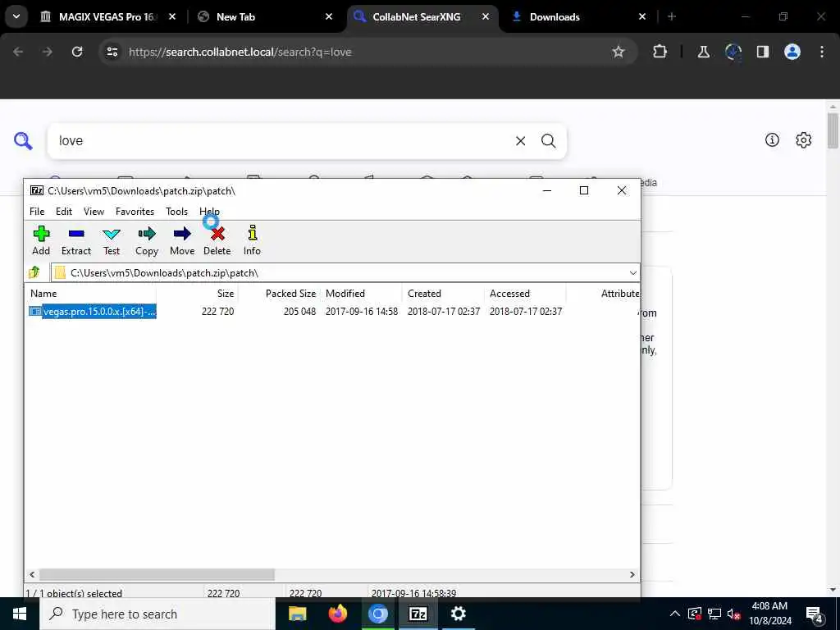Sort files by Size column
Screen dimensions: 840x630
point(197,294)
